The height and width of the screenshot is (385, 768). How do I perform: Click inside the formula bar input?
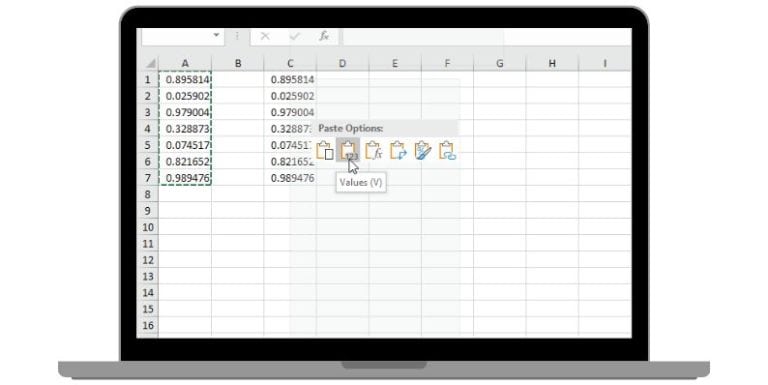pos(485,36)
